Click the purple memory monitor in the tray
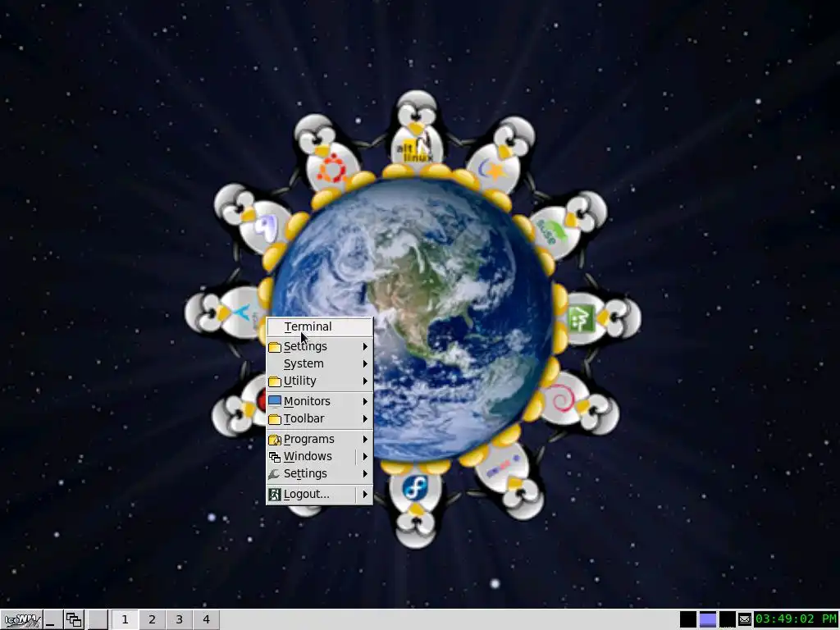Screen dimensions: 840x630 [708, 619]
